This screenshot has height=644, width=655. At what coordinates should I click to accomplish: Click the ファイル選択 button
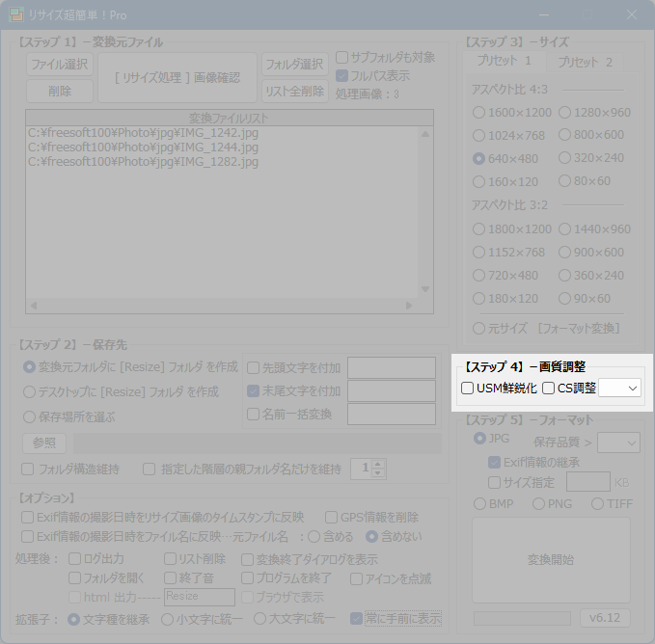click(60, 65)
